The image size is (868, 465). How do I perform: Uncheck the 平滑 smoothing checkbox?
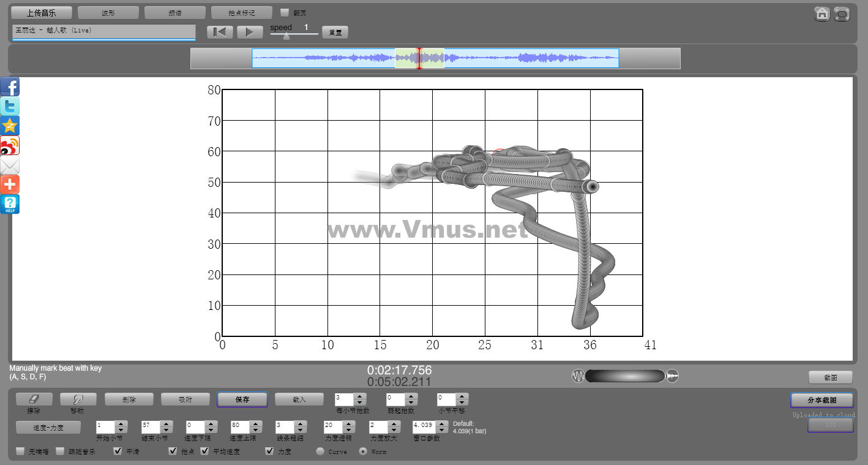[x=118, y=452]
